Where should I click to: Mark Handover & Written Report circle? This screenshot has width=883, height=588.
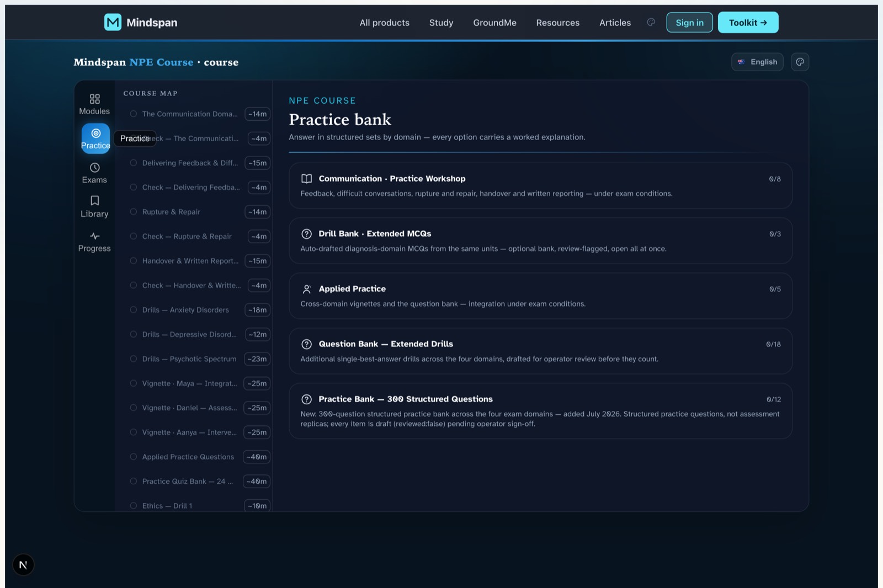pos(134,261)
